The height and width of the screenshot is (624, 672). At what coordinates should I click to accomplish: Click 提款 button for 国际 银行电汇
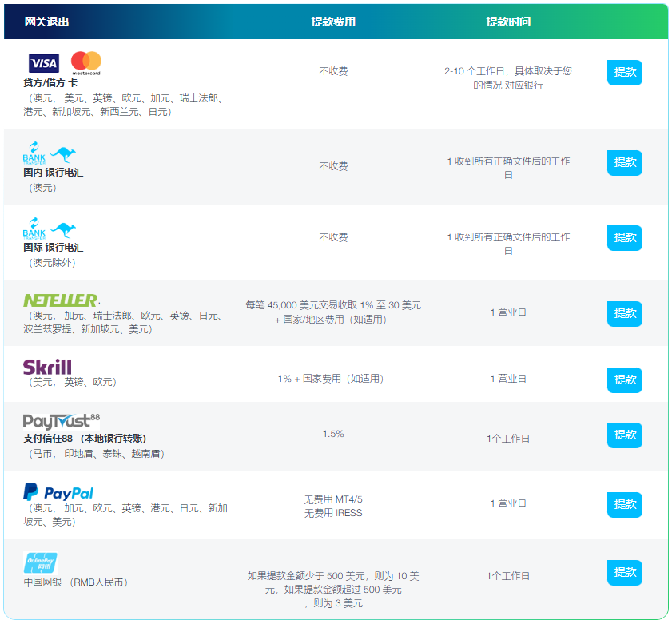click(x=624, y=238)
